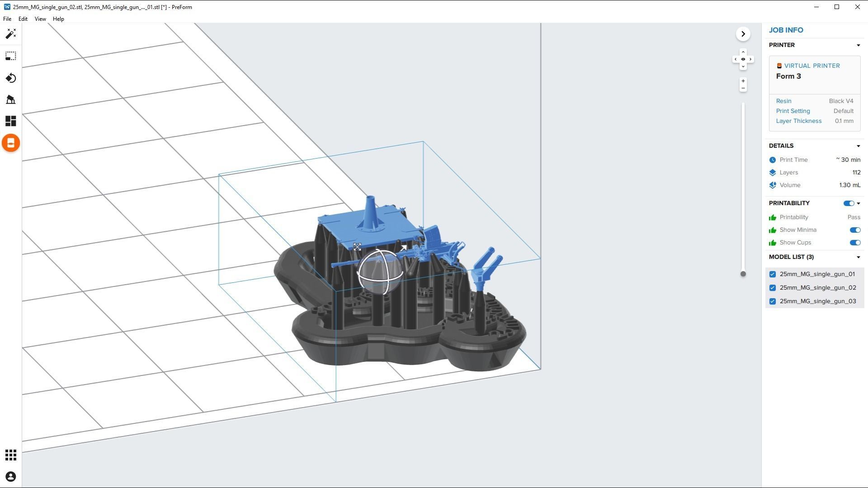Collapse the Job Info panel arrow
868x488 pixels.
coord(743,34)
